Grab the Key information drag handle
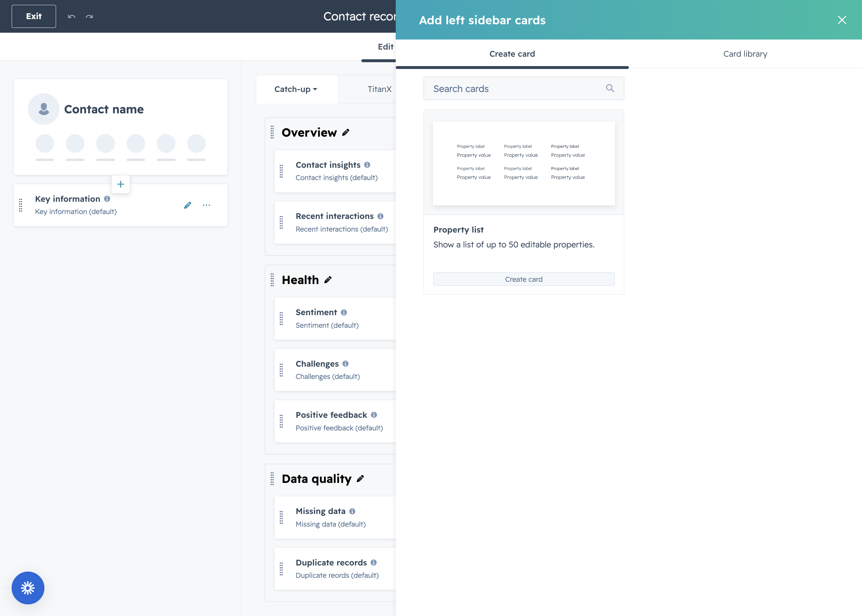Image resolution: width=862 pixels, height=616 pixels. tap(21, 205)
